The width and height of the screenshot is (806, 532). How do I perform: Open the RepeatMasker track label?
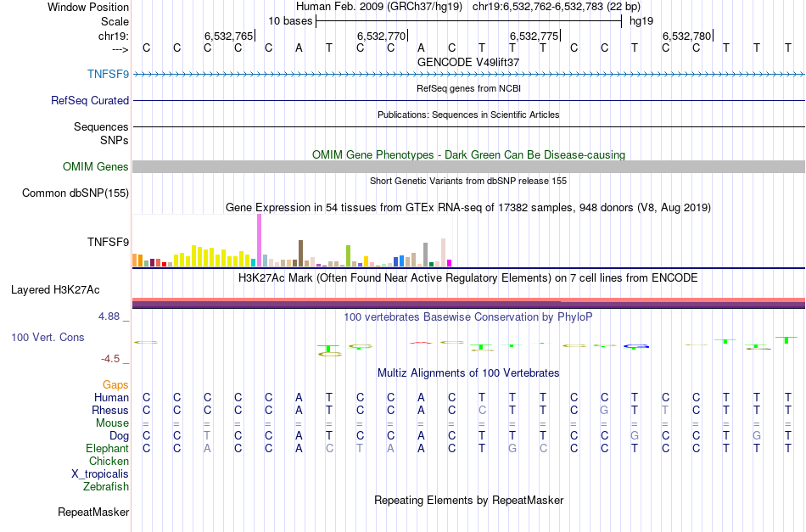pyautogui.click(x=93, y=512)
